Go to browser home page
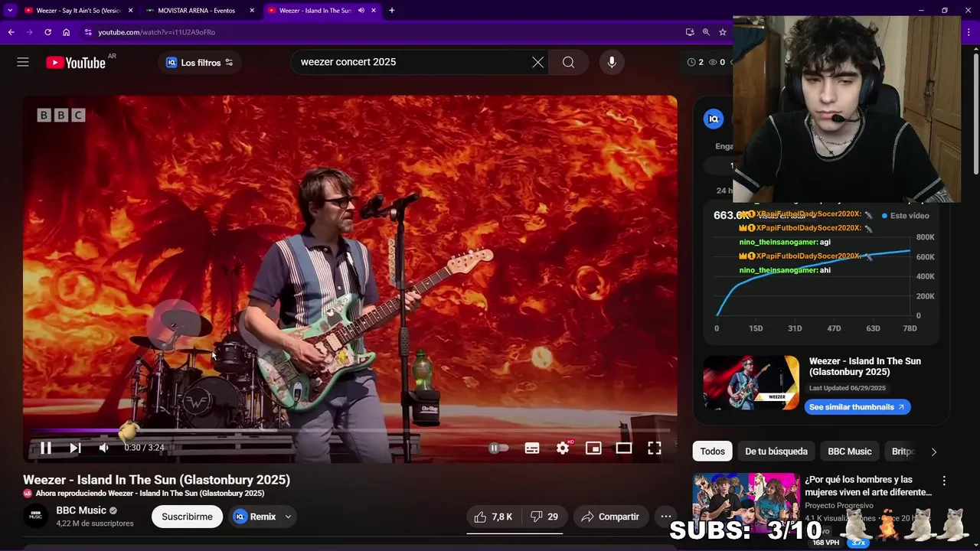The width and height of the screenshot is (980, 551). coord(67,32)
